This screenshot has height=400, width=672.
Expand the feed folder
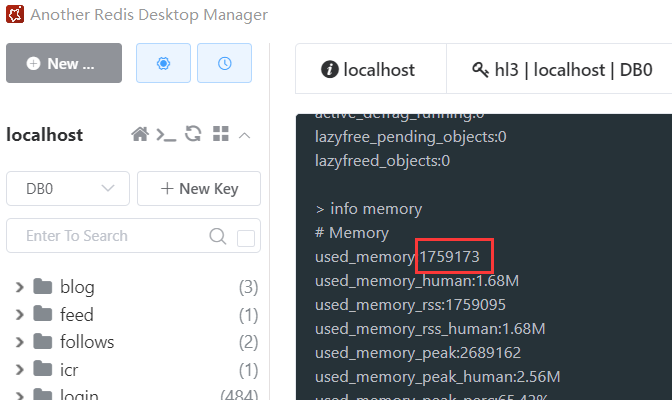click(19, 315)
